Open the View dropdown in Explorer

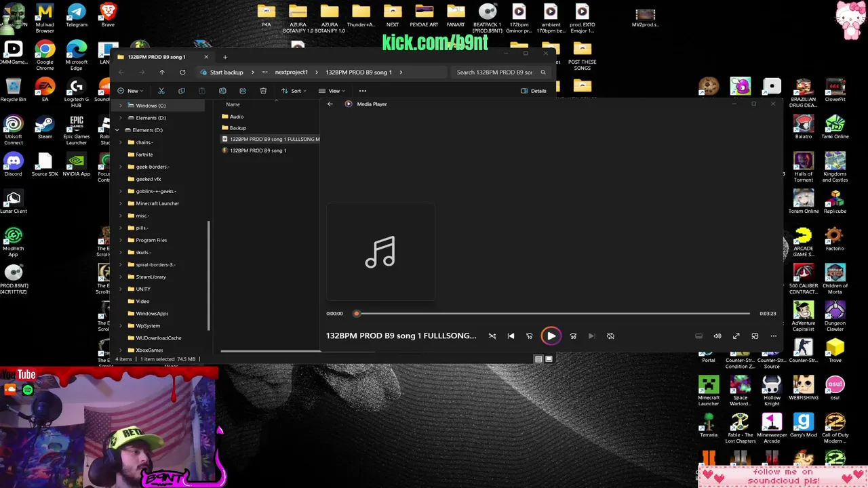pyautogui.click(x=332, y=91)
